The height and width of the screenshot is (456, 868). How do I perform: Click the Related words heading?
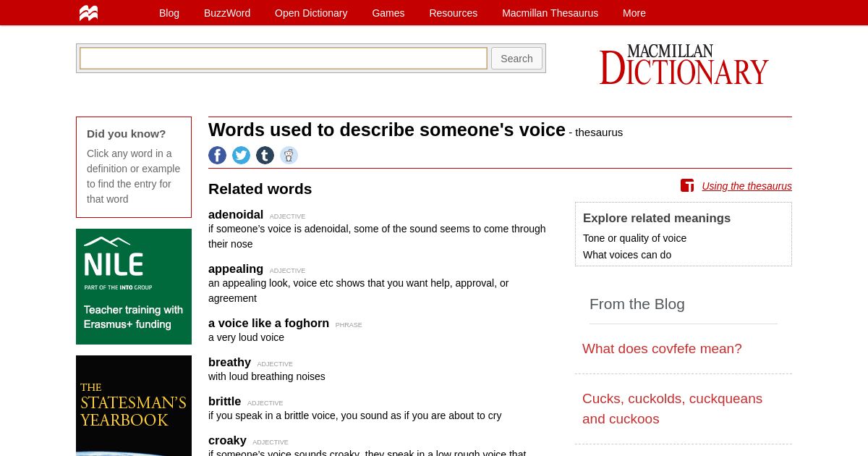click(x=260, y=189)
